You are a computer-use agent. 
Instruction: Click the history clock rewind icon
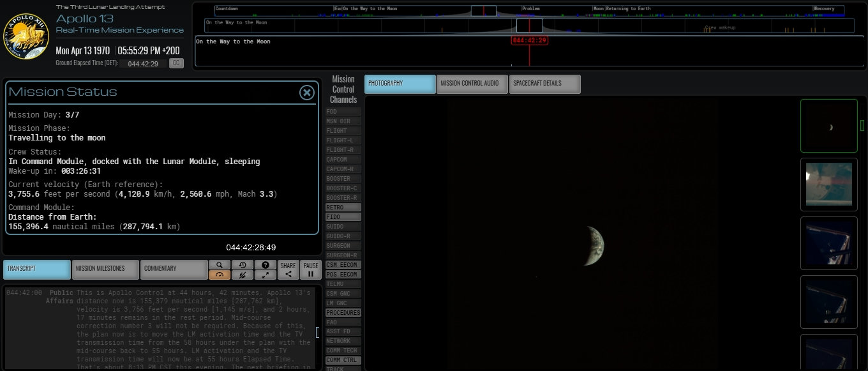coord(242,264)
